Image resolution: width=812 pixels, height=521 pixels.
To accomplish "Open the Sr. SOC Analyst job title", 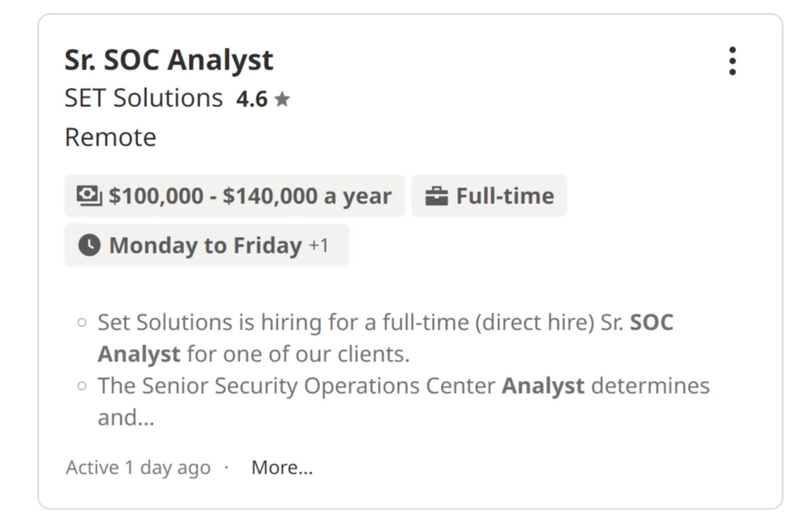I will click(169, 60).
